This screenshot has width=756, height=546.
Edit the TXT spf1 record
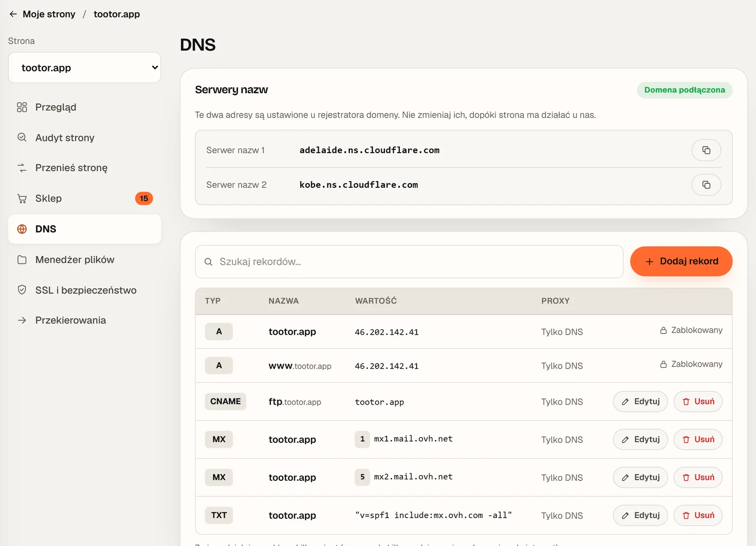(640, 515)
